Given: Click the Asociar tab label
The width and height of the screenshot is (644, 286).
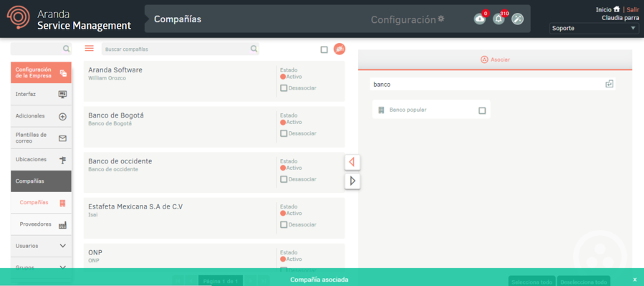Looking at the screenshot, I should 500,59.
